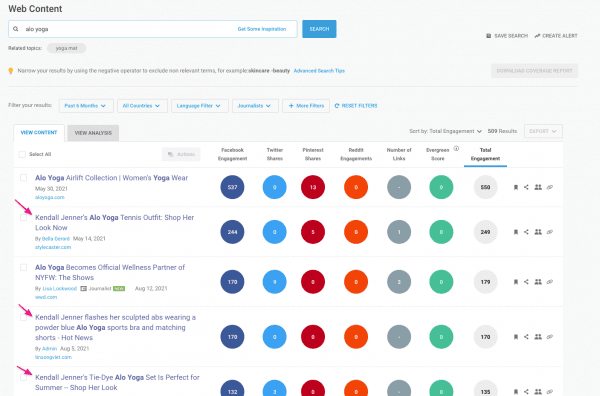
Task: Open the Journalists filter dropdown
Action: [x=255, y=106]
